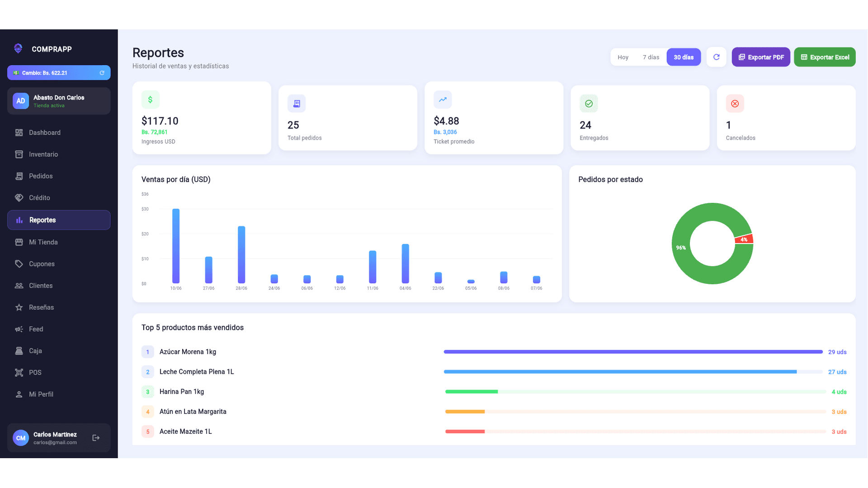Screen dimensions: 868x488
Task: Refresh the exchange rate in Cambio badge
Action: (102, 73)
